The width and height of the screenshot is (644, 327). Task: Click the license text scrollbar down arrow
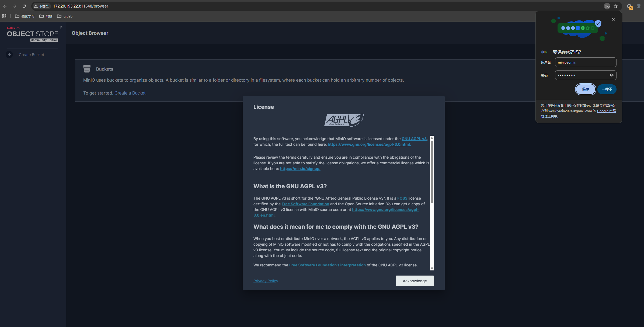[x=432, y=269]
